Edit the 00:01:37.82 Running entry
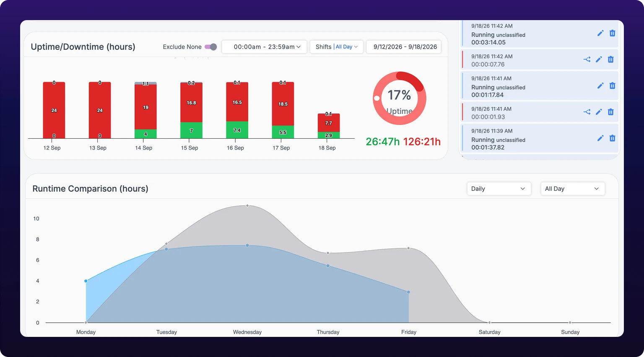 click(600, 138)
